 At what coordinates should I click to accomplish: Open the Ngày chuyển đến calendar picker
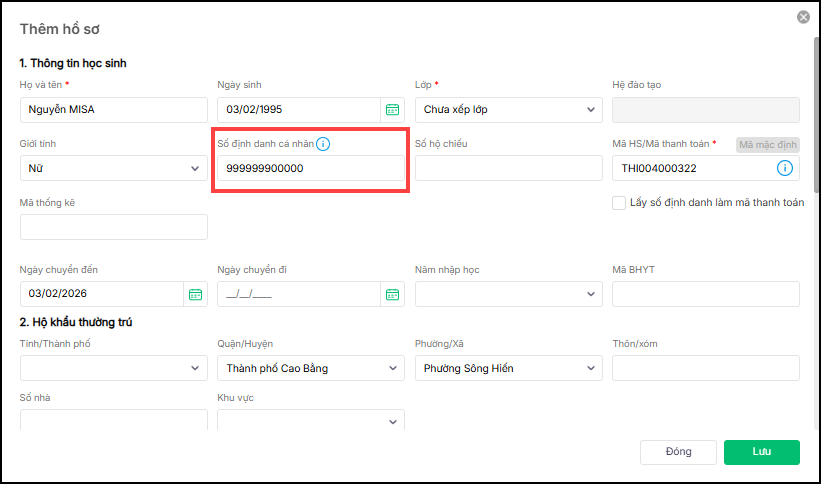(x=195, y=294)
